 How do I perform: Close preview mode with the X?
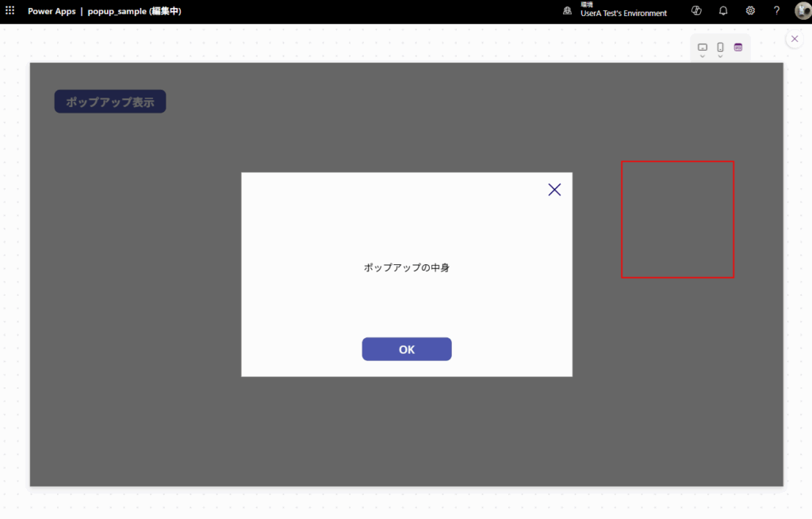pyautogui.click(x=795, y=39)
